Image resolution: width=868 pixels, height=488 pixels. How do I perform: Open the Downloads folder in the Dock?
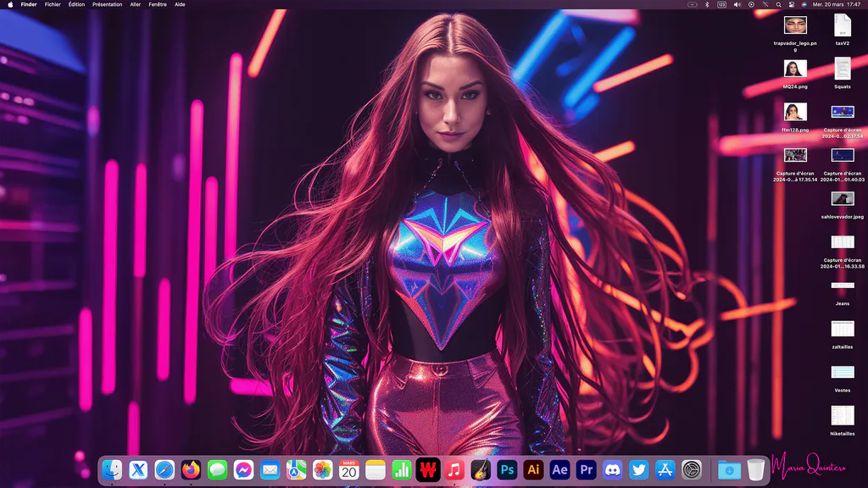pos(729,469)
